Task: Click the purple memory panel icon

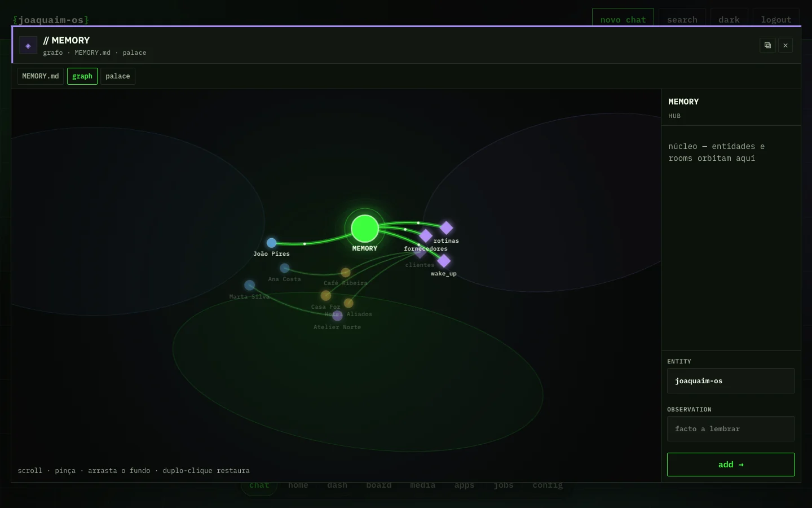Action: (28, 45)
